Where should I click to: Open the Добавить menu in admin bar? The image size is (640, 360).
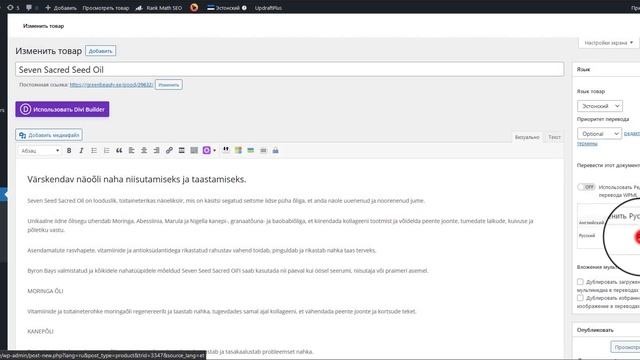point(60,7)
